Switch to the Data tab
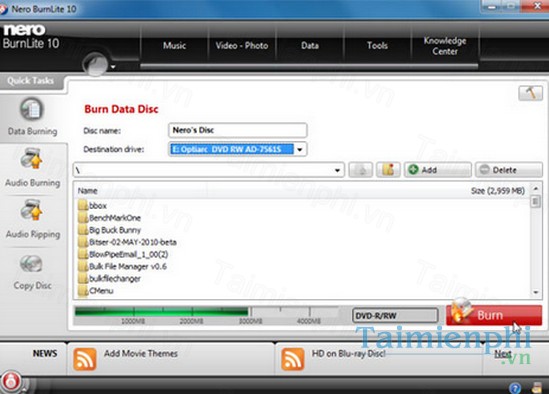This screenshot has width=549, height=394. 310,46
